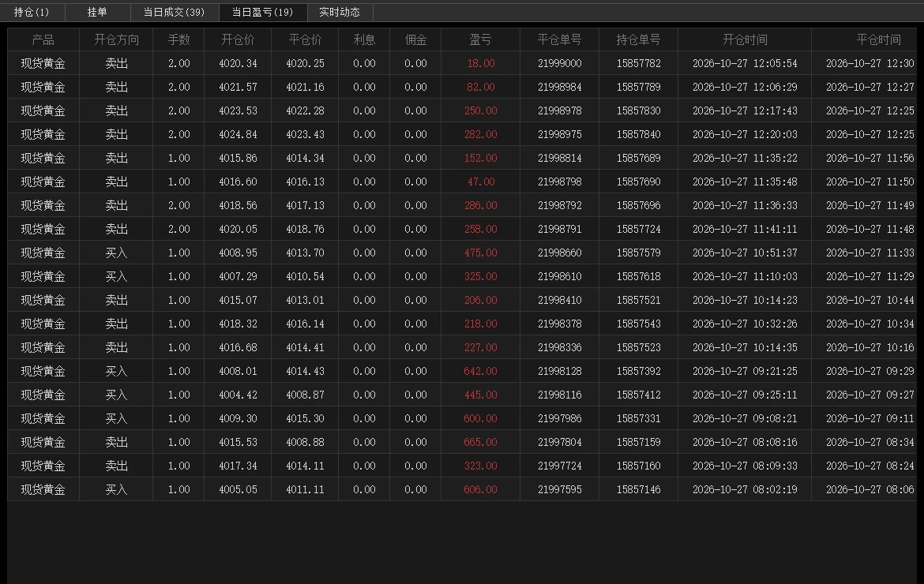
Task: Click opening price 4004.42
Action: [x=238, y=395]
